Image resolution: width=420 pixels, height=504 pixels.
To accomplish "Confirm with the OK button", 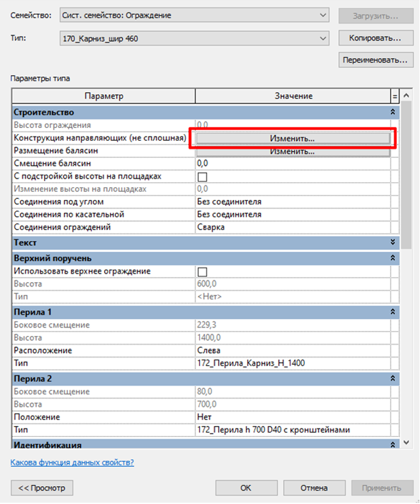I will click(x=246, y=488).
